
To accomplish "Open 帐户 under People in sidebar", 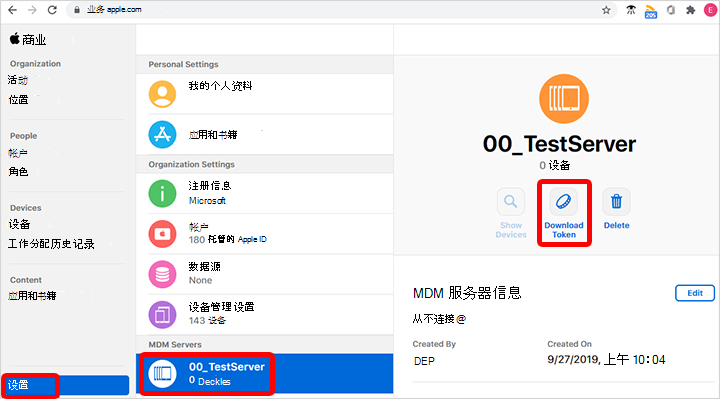I will (18, 153).
